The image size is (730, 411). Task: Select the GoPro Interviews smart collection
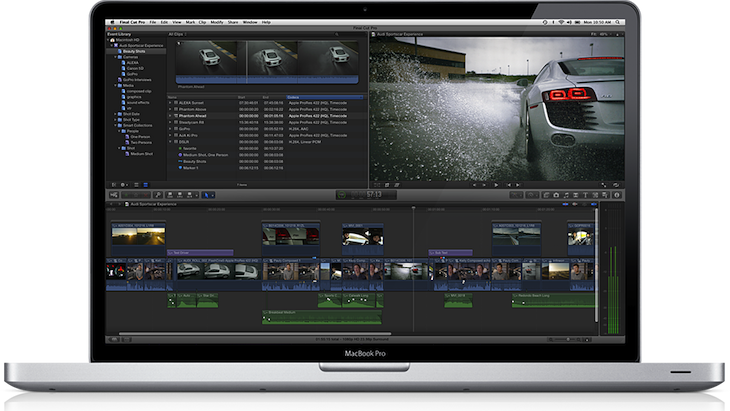[137, 80]
